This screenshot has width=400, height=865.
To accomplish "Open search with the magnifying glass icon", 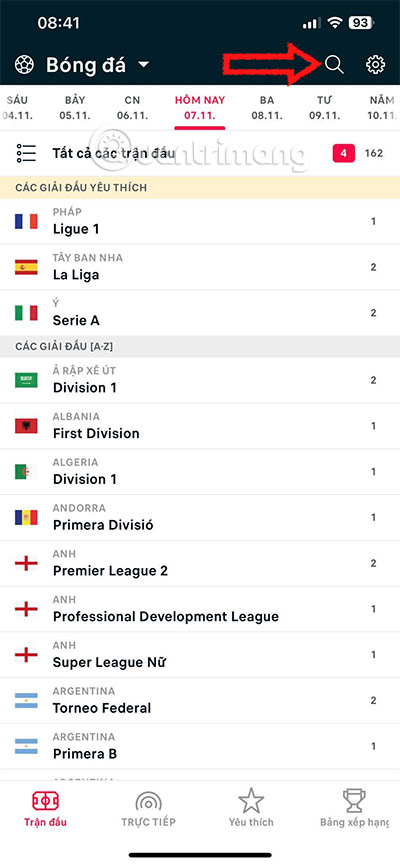I will (x=334, y=65).
